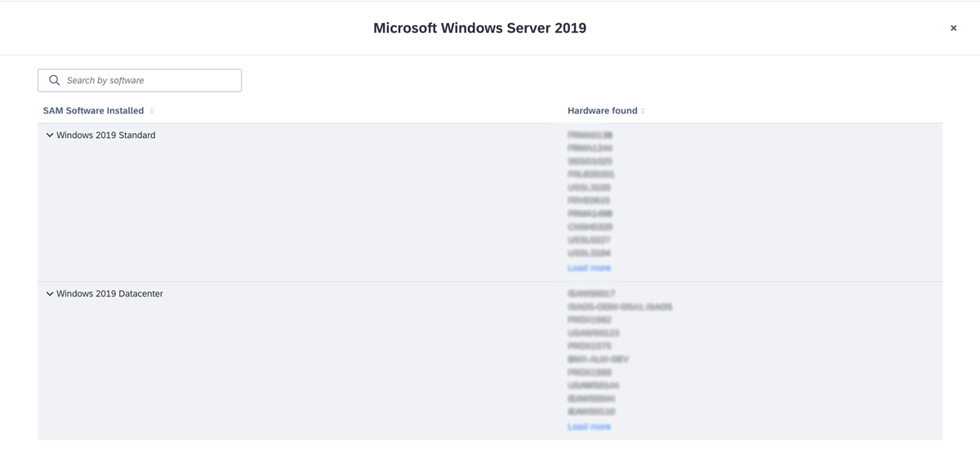Viewport: 980px width, 454px height.
Task: Sort by Hardware found column arrows
Action: click(643, 111)
